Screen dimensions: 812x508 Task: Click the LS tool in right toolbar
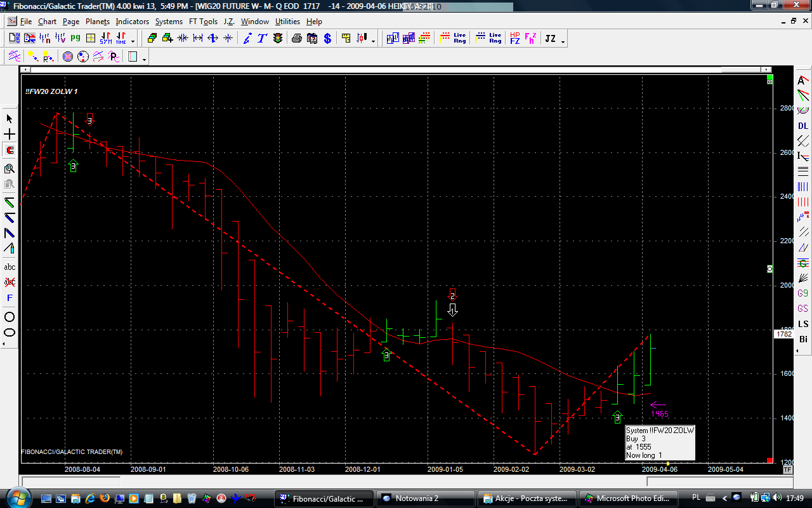click(x=803, y=324)
